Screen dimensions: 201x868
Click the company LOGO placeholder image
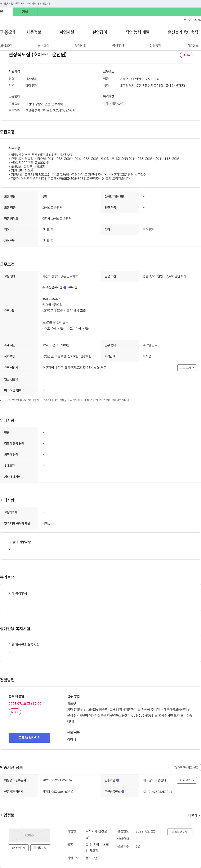29,835
